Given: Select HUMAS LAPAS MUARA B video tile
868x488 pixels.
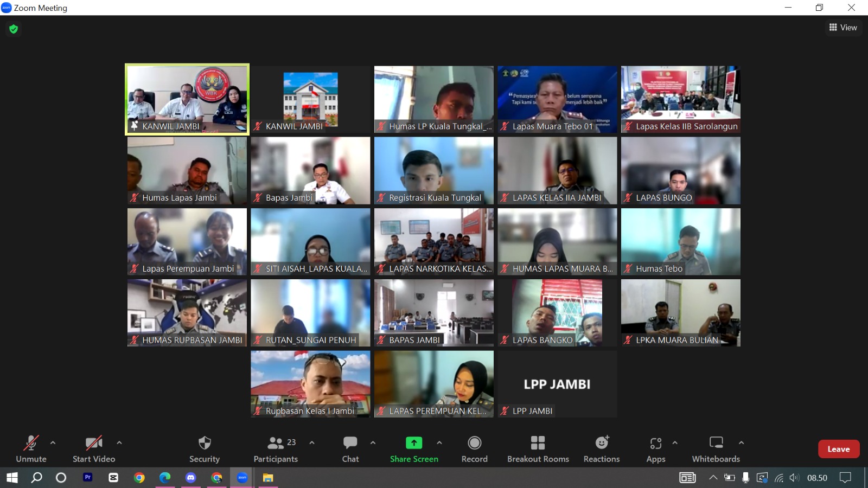Looking at the screenshot, I should point(557,242).
